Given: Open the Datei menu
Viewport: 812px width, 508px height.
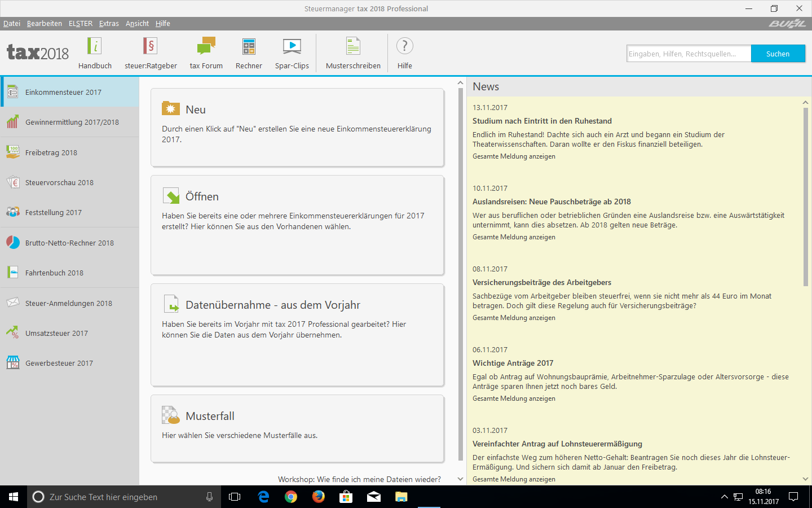Looking at the screenshot, I should [12, 23].
